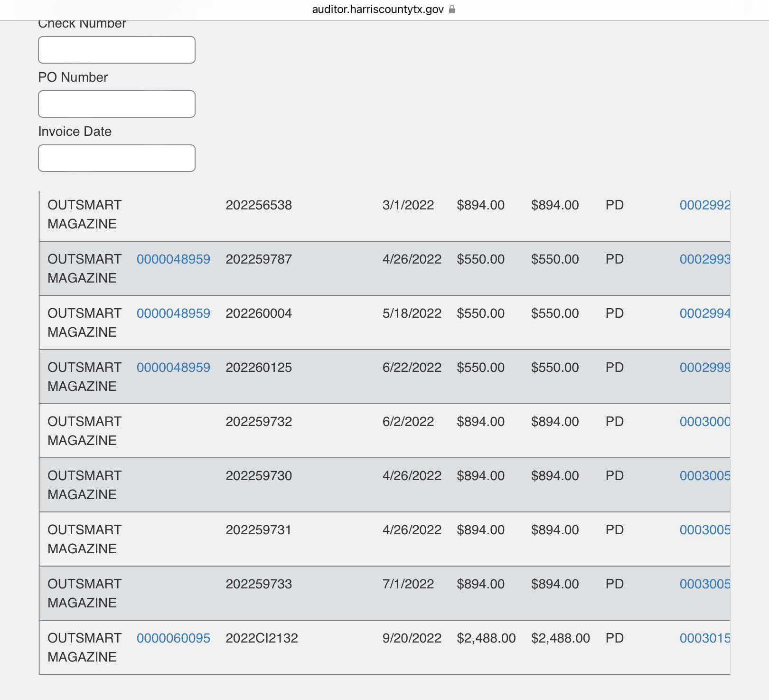Open PO link 0000048959 for invoice 202260125
This screenshot has width=769, height=700.
point(173,368)
